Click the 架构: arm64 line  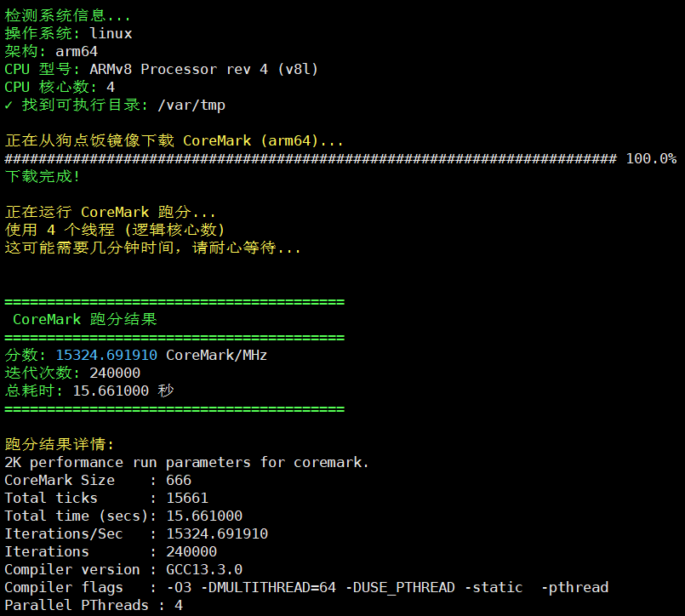pos(51,51)
